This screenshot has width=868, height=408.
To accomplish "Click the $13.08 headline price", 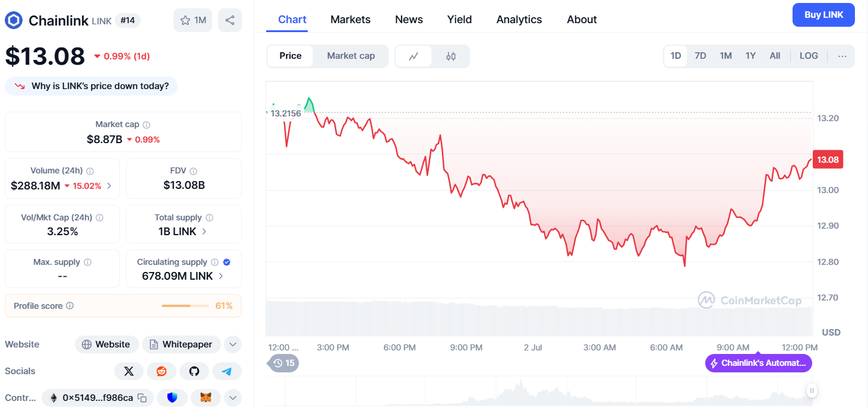I will point(45,56).
